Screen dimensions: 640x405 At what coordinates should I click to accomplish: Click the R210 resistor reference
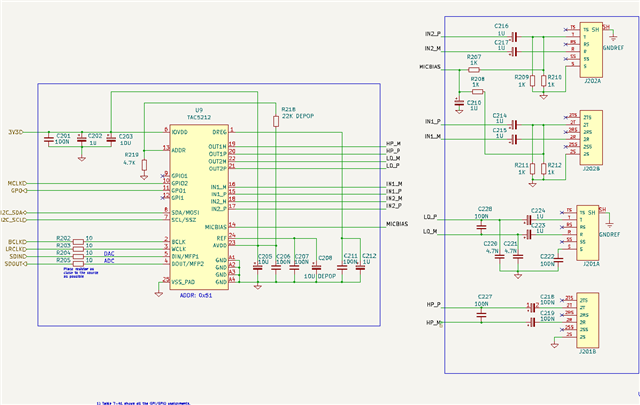click(555, 77)
